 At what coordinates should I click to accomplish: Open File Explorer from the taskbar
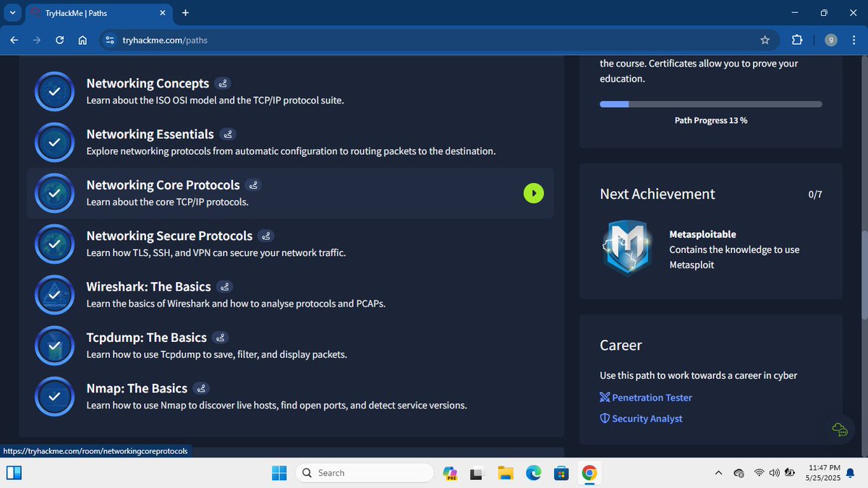(x=505, y=473)
